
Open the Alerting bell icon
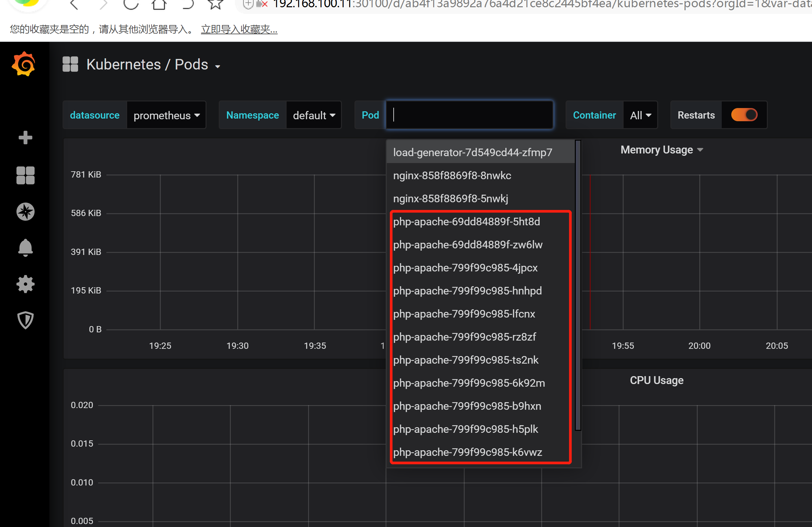coord(25,248)
